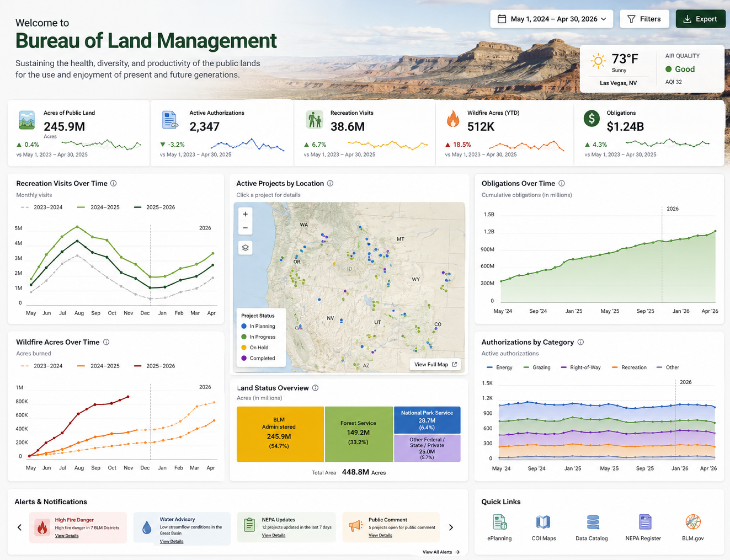Open View Full Map
Viewport: 730px width, 560px height.
[435, 364]
